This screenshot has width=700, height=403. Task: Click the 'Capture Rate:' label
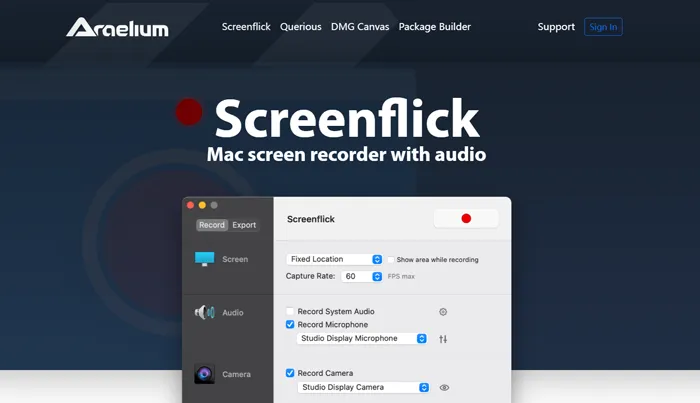[310, 276]
